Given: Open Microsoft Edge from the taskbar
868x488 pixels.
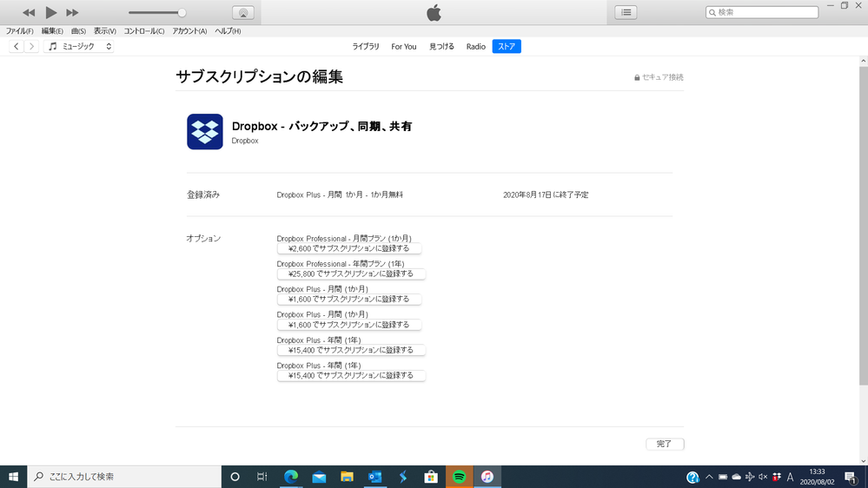Looking at the screenshot, I should click(x=291, y=477).
